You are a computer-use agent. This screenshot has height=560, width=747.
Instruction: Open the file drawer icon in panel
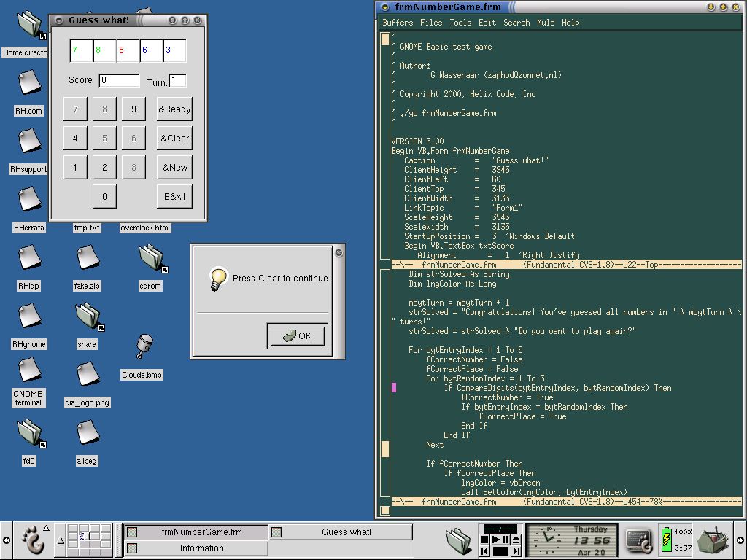460,540
